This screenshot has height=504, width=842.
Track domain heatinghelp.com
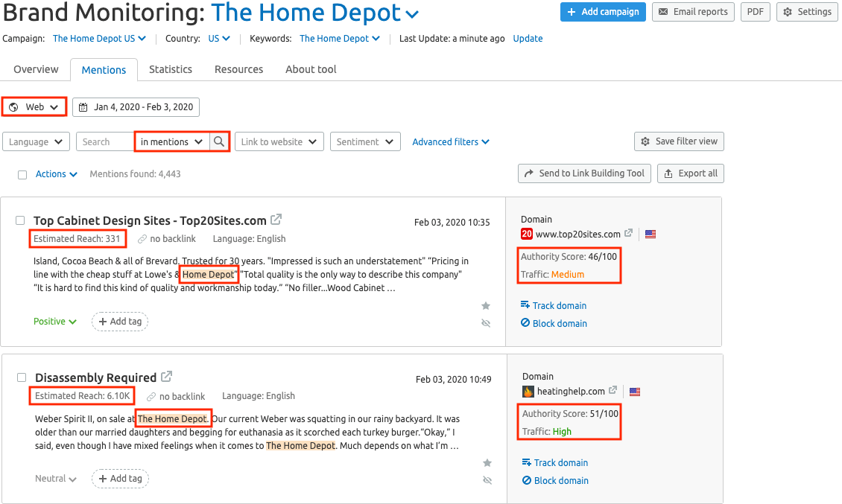click(555, 462)
